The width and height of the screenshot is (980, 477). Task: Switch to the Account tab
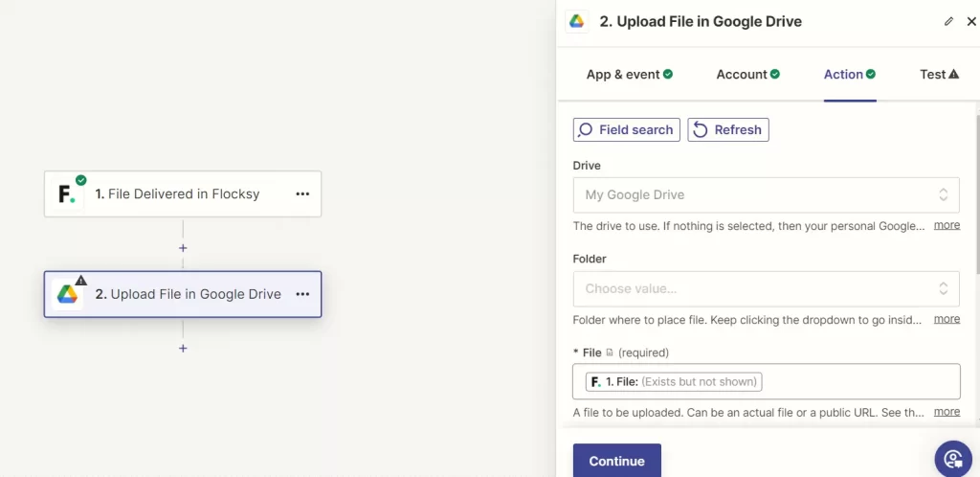pos(747,75)
